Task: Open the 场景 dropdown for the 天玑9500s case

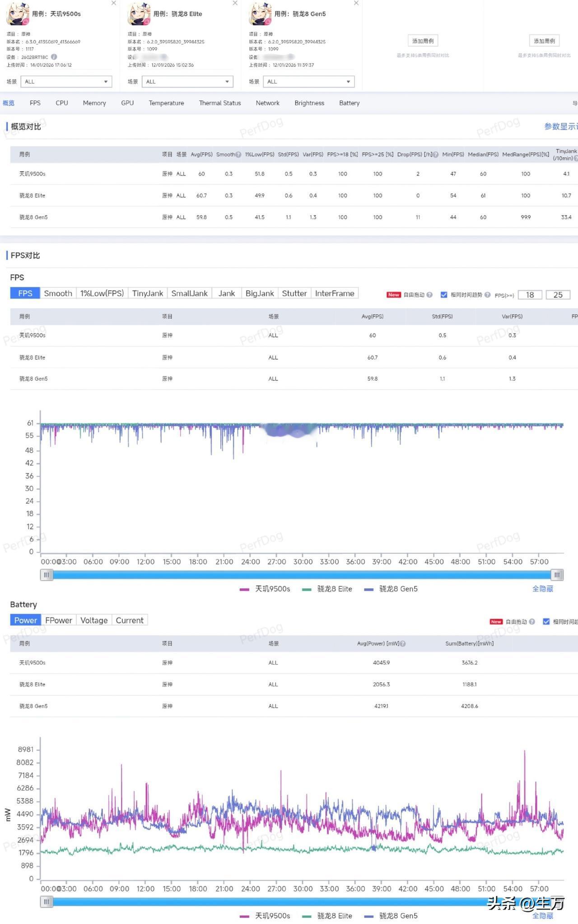Action: pyautogui.click(x=66, y=82)
